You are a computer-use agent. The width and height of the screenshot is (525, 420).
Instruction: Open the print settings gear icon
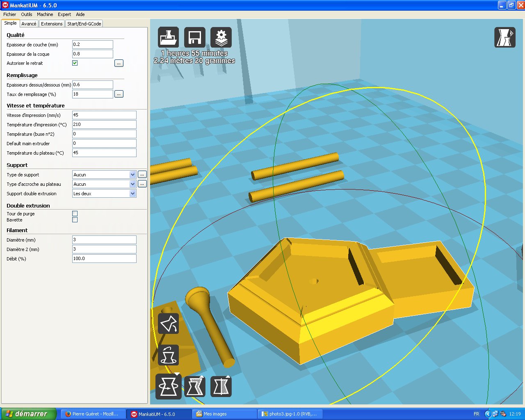[x=221, y=37]
